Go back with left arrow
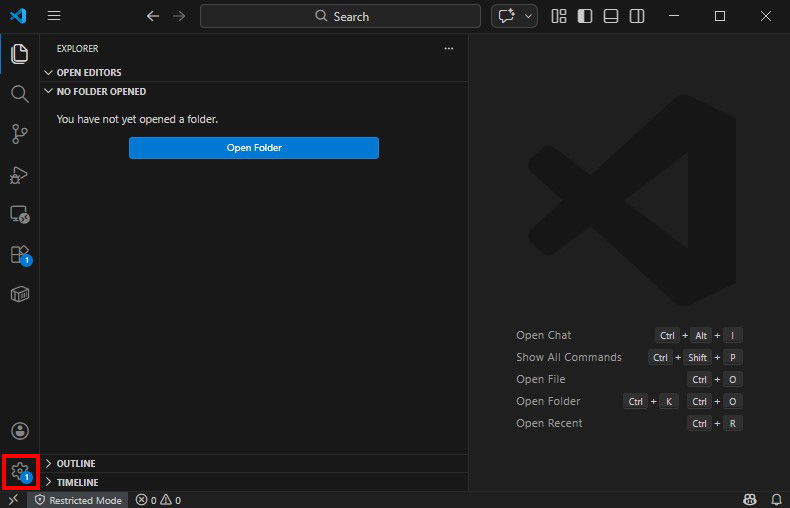The image size is (790, 508). pyautogui.click(x=153, y=16)
